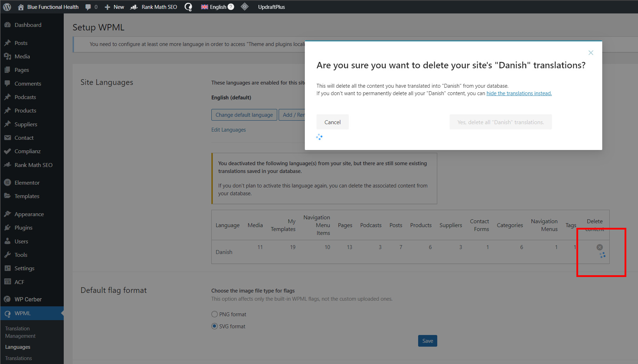
Task: Open the WPML sidebar menu
Action: pyautogui.click(x=32, y=313)
